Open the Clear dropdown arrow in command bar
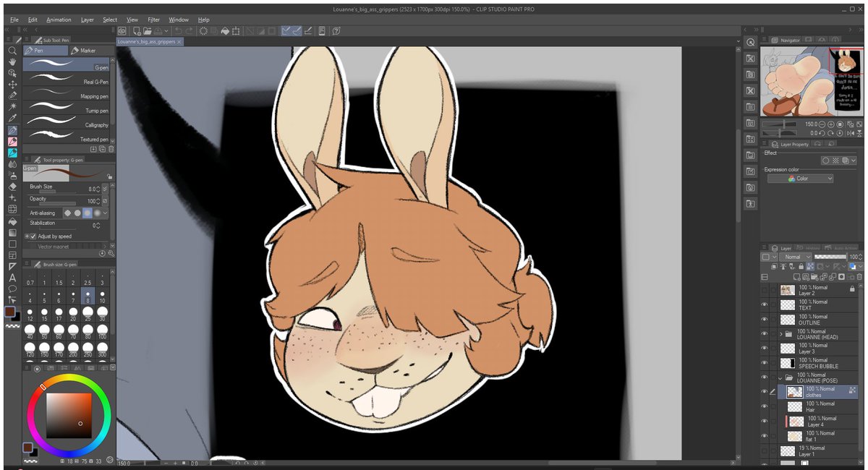Screen dimensions: 868x470 [166, 31]
